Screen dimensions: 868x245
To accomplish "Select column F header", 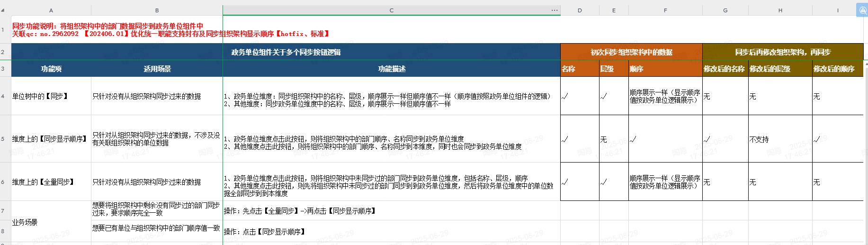I will [x=665, y=10].
